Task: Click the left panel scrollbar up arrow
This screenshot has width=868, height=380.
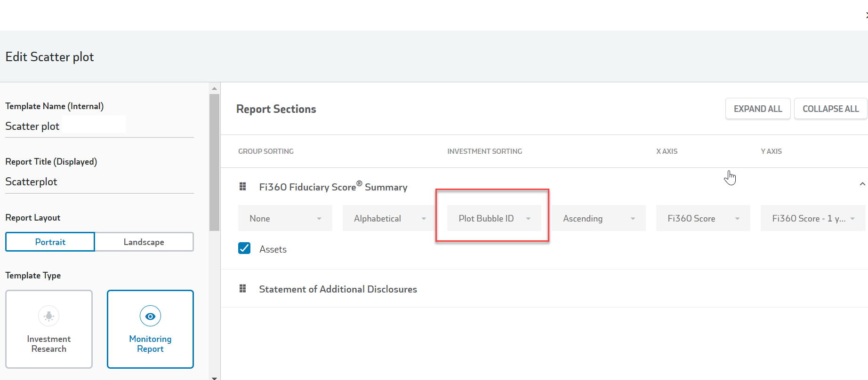Action: tap(215, 88)
